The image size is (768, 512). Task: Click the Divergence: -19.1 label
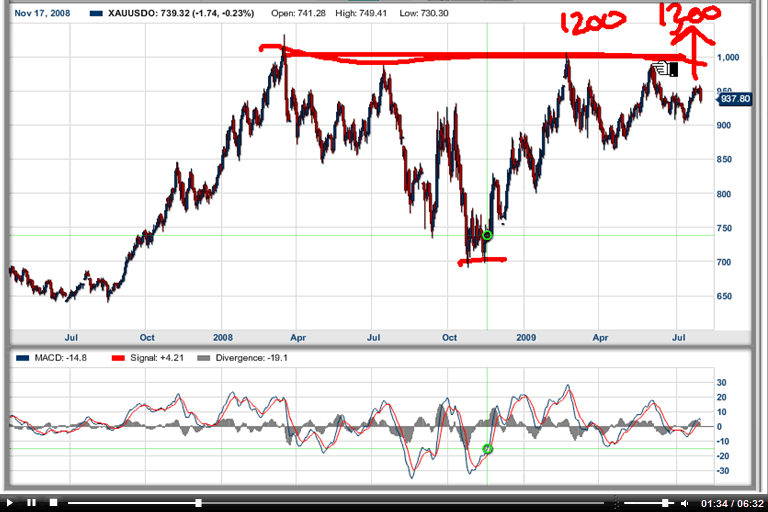(x=252, y=358)
